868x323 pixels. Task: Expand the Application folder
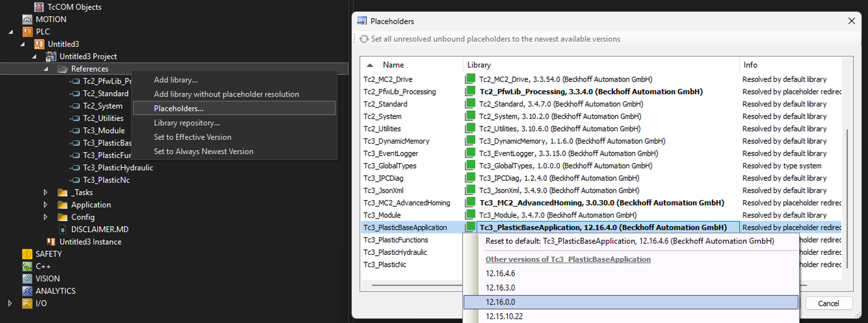46,204
